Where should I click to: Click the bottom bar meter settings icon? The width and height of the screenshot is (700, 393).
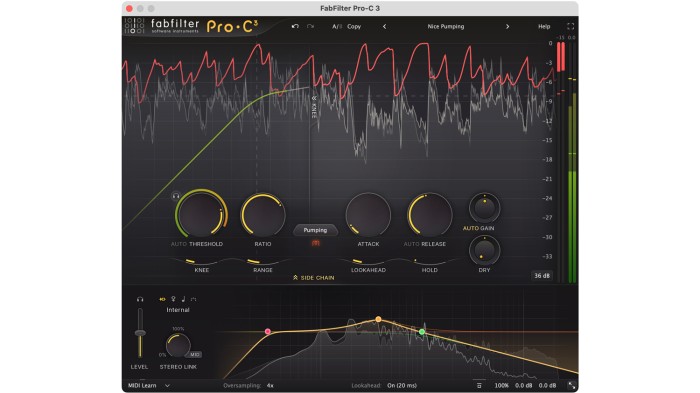(x=479, y=385)
